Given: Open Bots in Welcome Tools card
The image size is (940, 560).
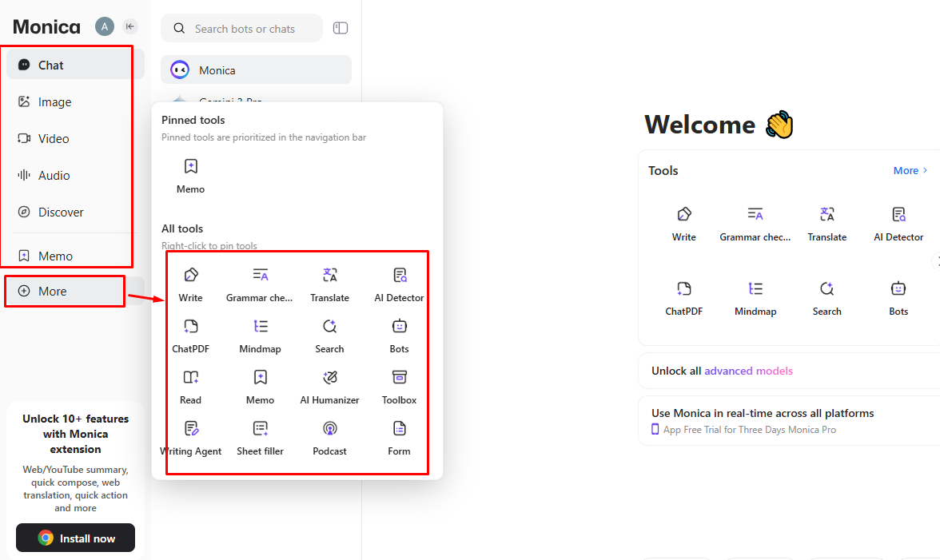Looking at the screenshot, I should [x=898, y=298].
